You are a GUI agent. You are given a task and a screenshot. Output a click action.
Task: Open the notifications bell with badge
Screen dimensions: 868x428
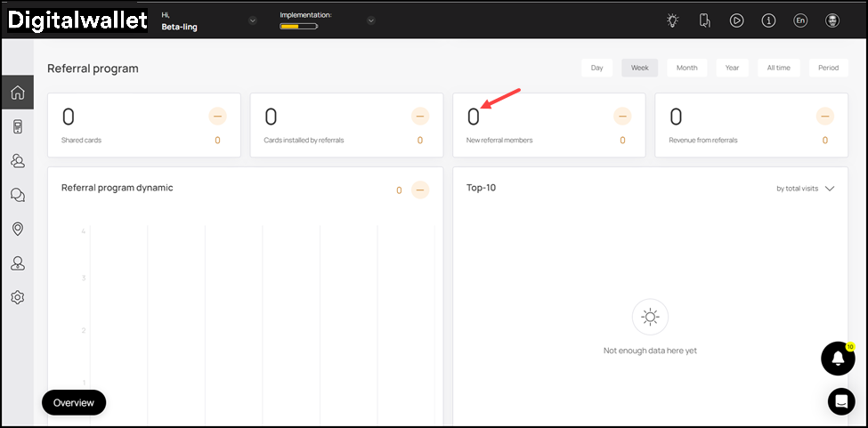[837, 359]
